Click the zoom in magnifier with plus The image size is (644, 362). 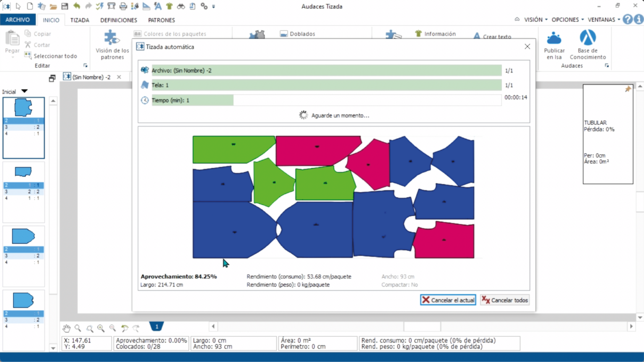[101, 328]
